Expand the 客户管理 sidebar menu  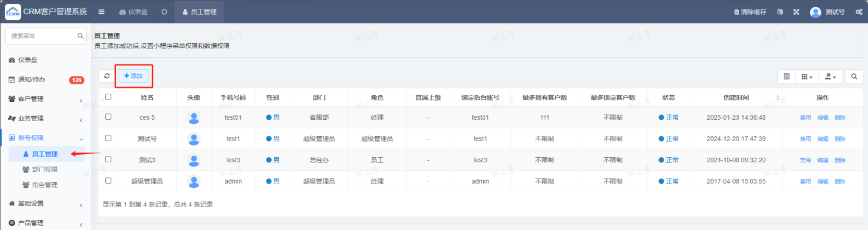pyautogui.click(x=45, y=99)
